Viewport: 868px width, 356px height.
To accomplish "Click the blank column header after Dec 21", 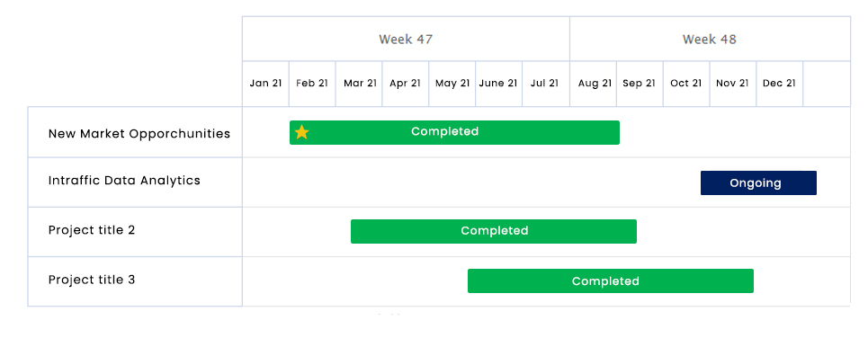I will (827, 84).
